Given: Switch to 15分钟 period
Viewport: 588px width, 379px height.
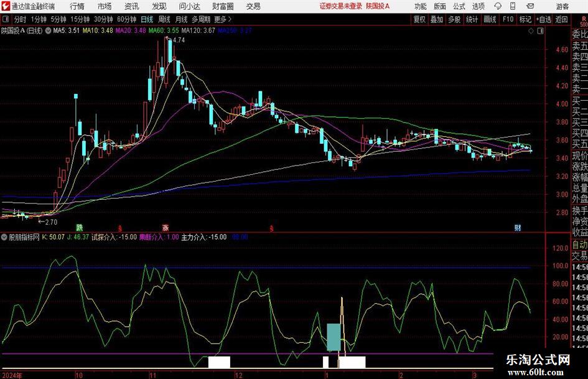Looking at the screenshot, I should (x=80, y=19).
